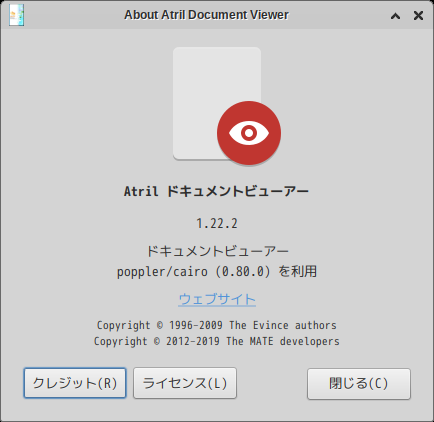Viewport: 434px width, 422px height.
Task: Roll up window with the caret button
Action: 395,16
